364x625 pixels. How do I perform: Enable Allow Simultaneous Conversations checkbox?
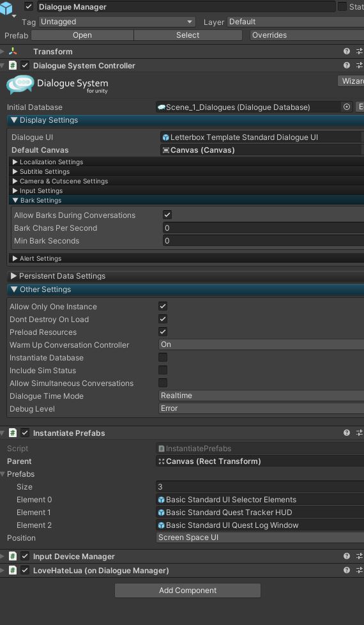pyautogui.click(x=162, y=383)
